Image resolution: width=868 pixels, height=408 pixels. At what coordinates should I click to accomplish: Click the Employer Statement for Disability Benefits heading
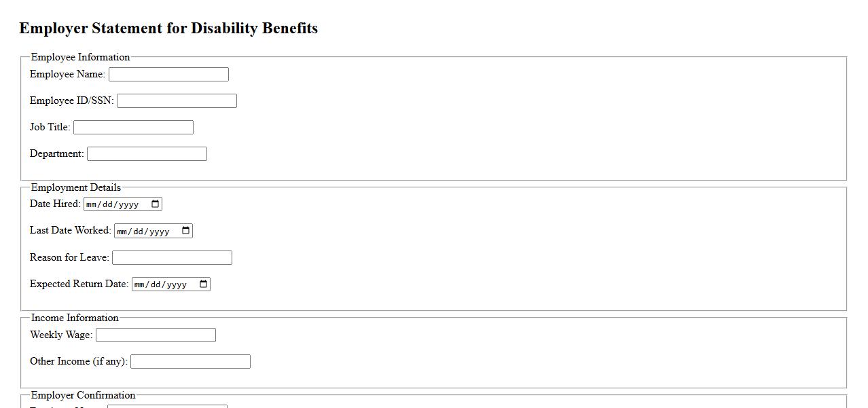coord(168,29)
